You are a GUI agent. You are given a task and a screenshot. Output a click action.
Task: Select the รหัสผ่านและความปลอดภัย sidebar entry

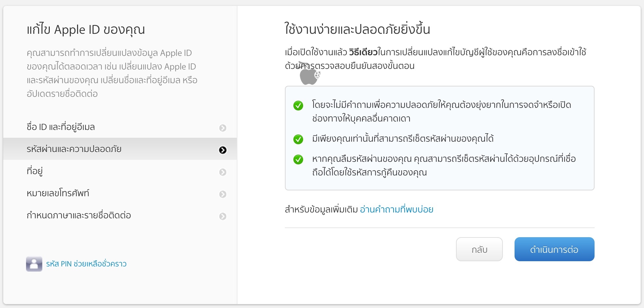click(74, 149)
